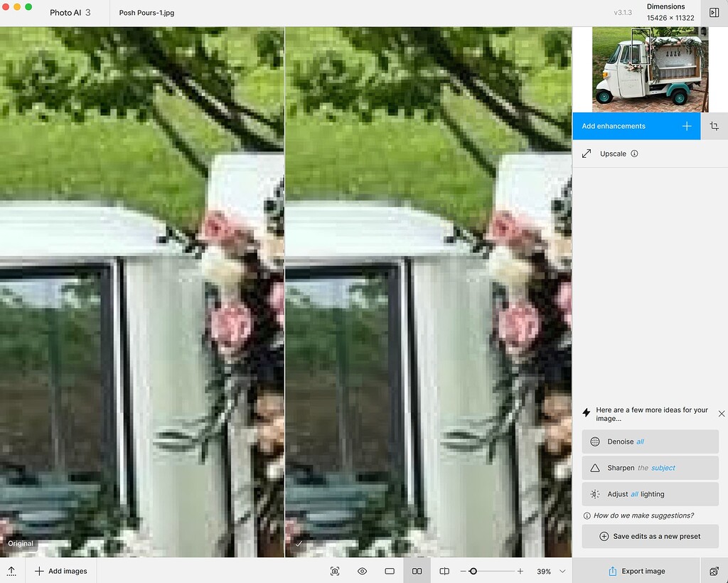The image size is (728, 583).
Task: Open the Photo AI menu
Action: [x=65, y=12]
